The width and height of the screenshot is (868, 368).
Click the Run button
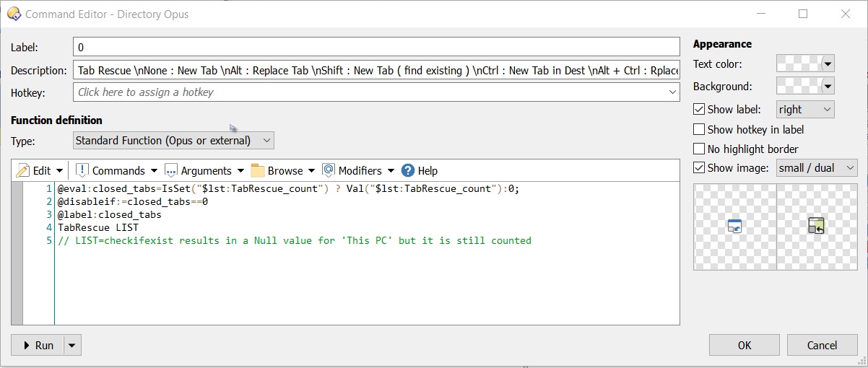(x=38, y=346)
